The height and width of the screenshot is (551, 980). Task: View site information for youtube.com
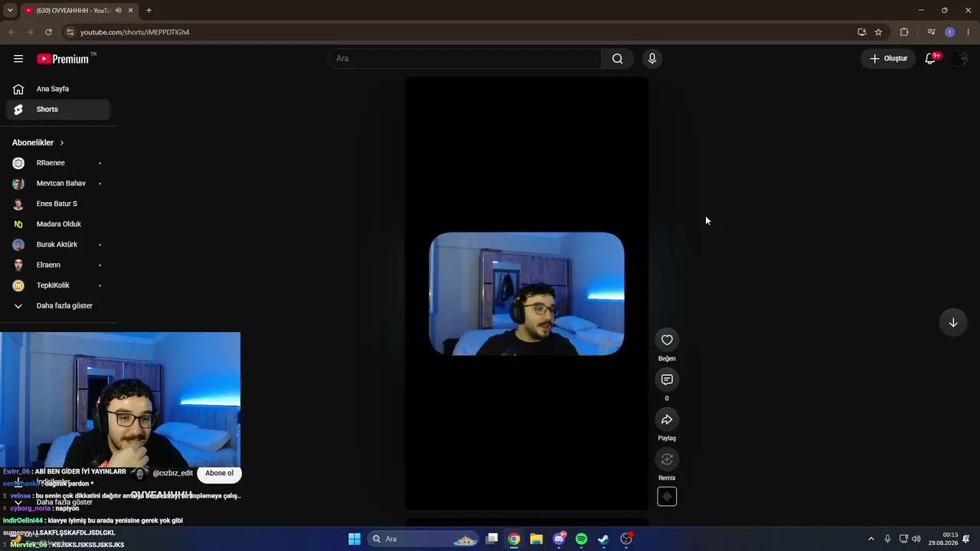tap(70, 32)
